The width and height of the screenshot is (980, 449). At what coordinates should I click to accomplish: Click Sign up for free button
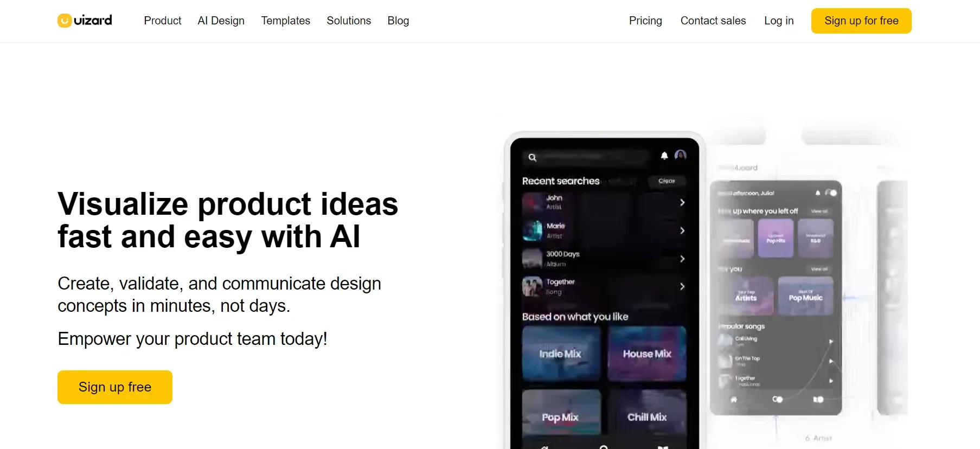coord(861,21)
